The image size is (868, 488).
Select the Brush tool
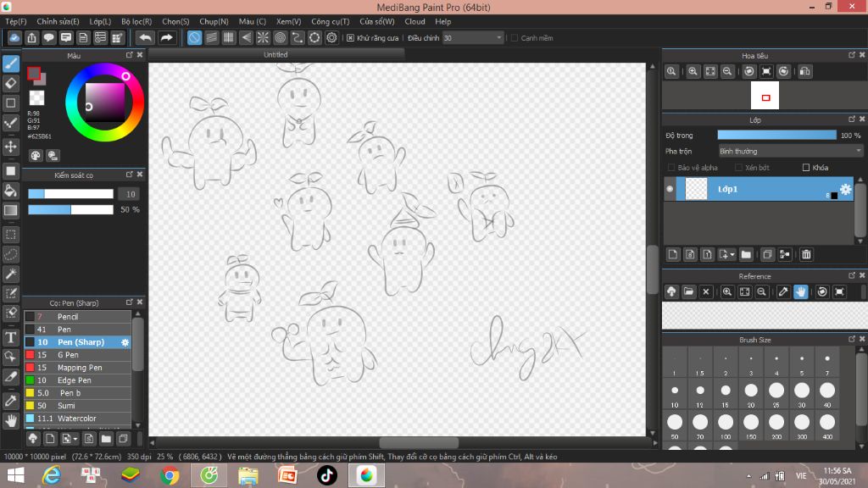tap(11, 64)
